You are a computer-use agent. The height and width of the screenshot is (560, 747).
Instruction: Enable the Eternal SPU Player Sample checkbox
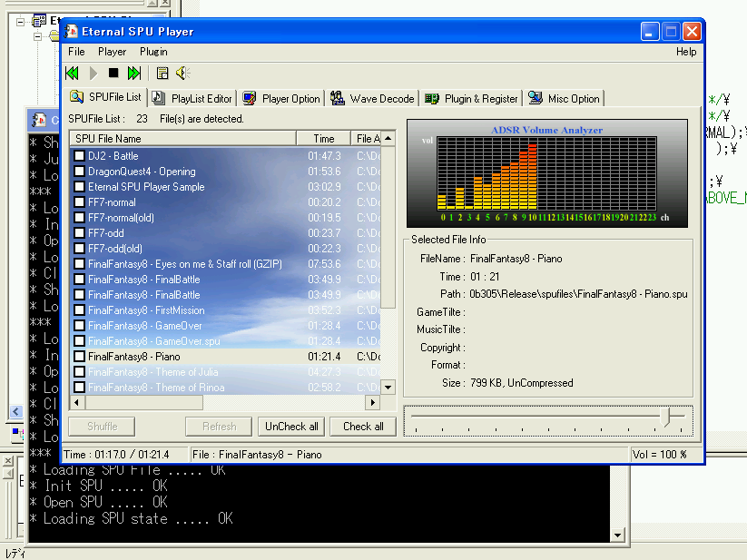[x=80, y=187]
